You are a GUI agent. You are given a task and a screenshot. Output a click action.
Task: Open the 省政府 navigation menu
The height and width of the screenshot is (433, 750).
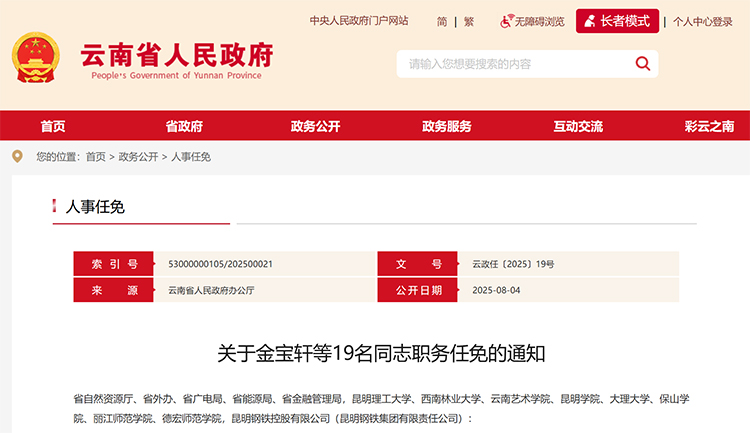184,126
